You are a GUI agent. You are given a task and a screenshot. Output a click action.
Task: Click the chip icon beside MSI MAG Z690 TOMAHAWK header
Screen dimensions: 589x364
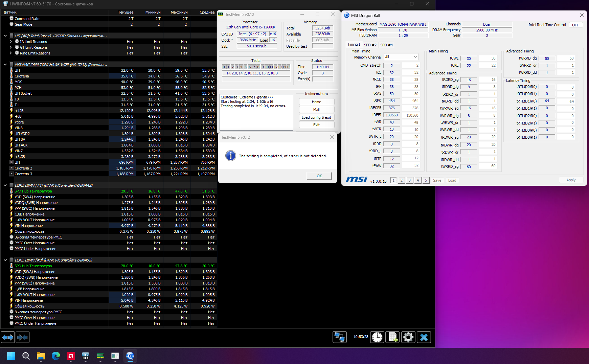[12, 65]
